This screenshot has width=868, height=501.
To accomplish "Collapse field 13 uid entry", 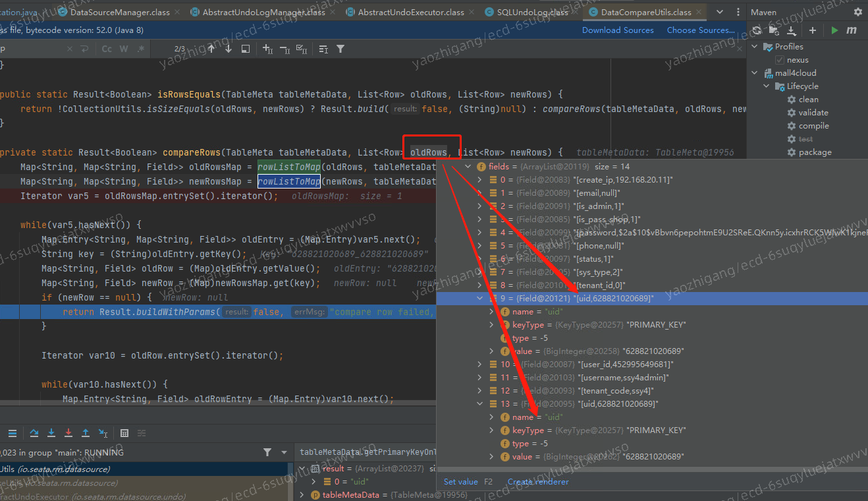I will [x=479, y=404].
